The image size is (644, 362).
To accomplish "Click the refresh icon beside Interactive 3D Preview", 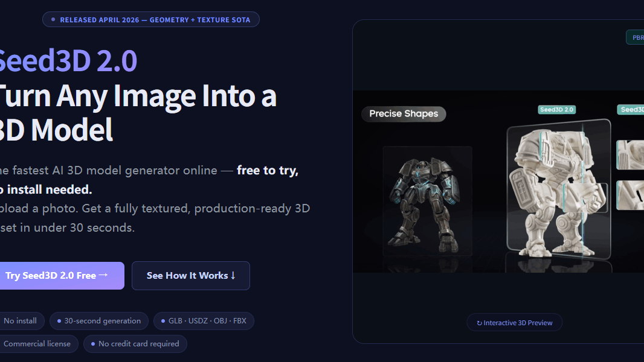I will tap(479, 323).
